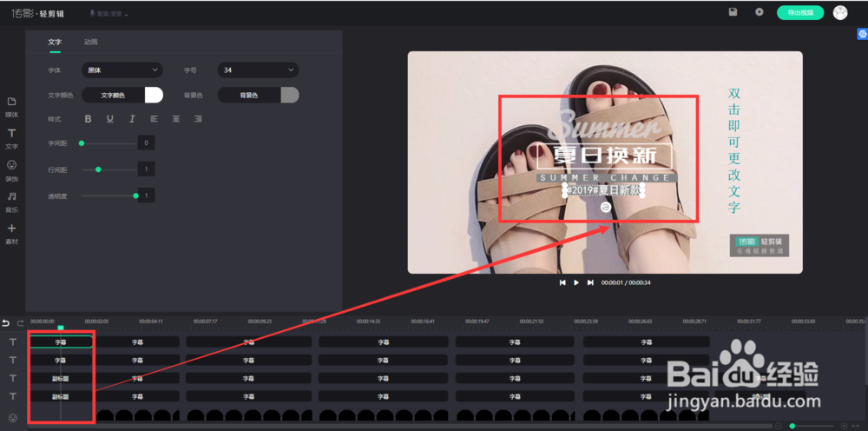Switch to the 动画 animation tab

pos(91,42)
